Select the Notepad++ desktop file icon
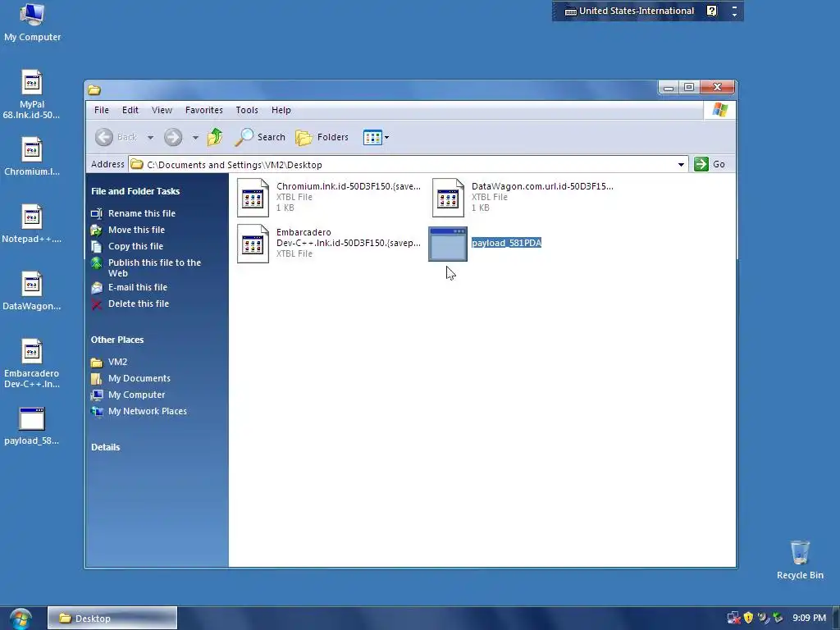Screen dimensions: 840x630 click(x=32, y=217)
